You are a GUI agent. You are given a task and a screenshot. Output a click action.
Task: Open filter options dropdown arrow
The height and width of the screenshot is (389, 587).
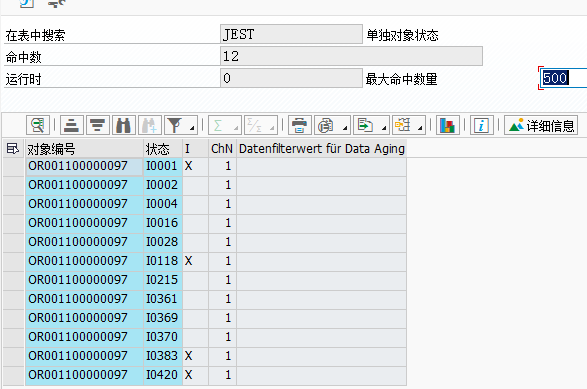point(192,128)
